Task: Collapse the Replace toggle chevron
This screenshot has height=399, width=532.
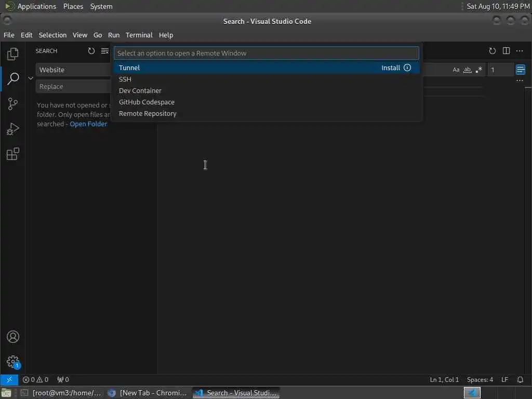Action: (x=31, y=78)
